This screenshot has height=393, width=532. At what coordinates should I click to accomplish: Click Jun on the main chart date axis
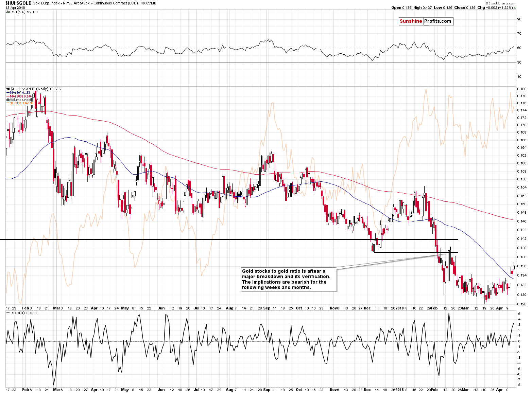pos(161,308)
